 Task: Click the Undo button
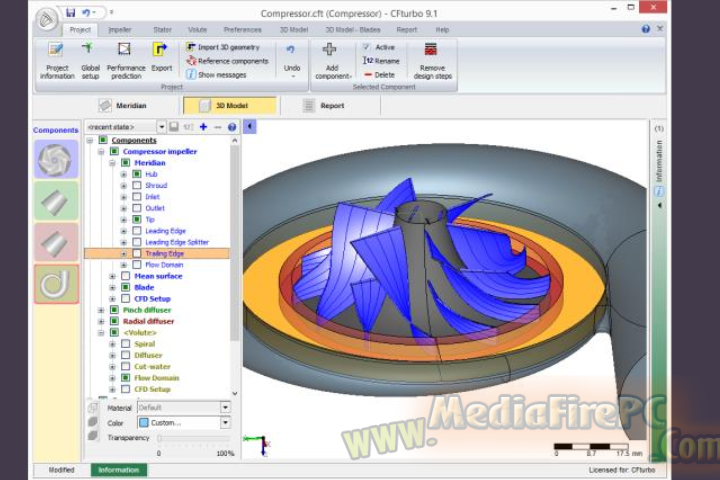click(292, 60)
